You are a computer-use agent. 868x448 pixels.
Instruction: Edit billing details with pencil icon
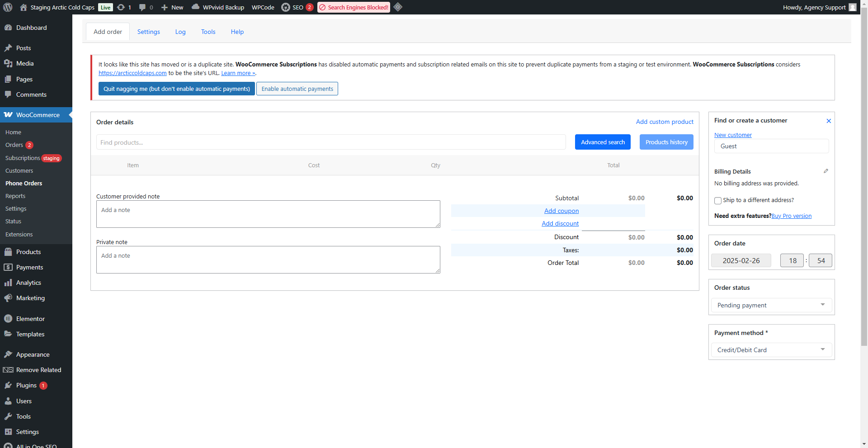tap(826, 171)
